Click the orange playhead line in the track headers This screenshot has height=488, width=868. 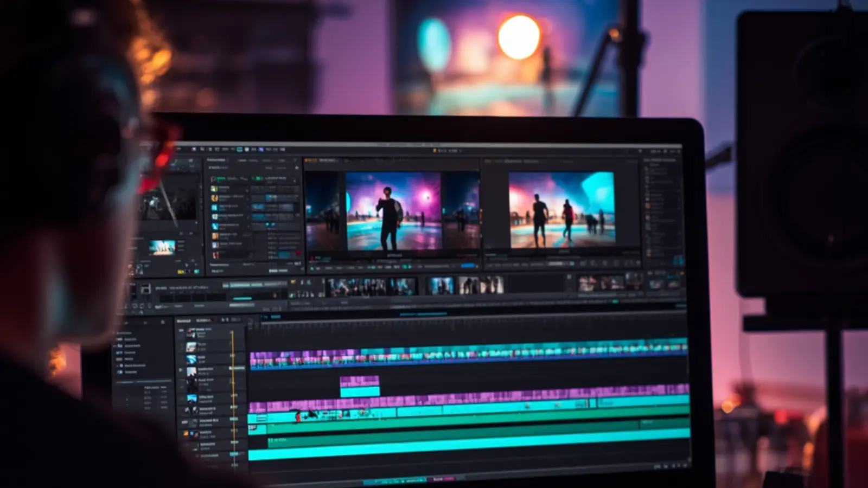pyautogui.click(x=233, y=399)
